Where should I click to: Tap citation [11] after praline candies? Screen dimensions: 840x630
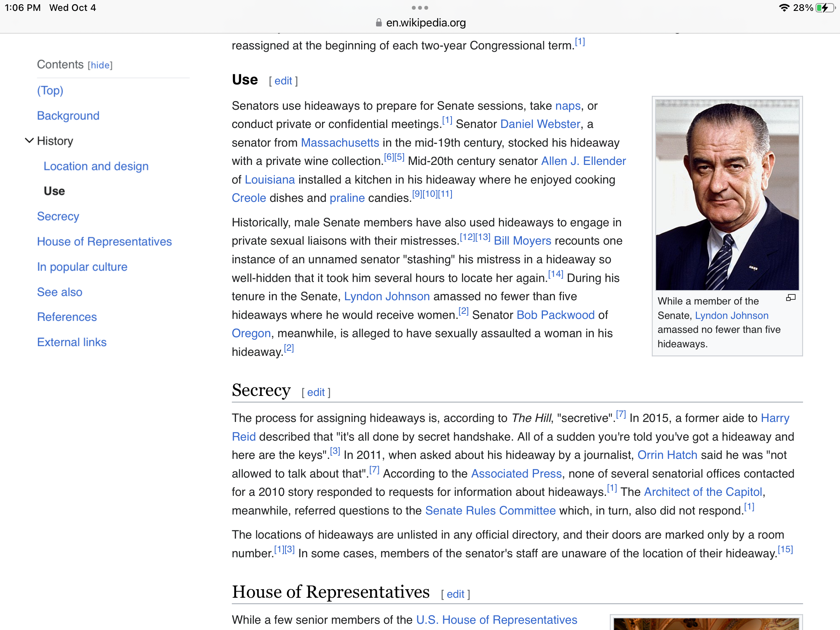[445, 194]
